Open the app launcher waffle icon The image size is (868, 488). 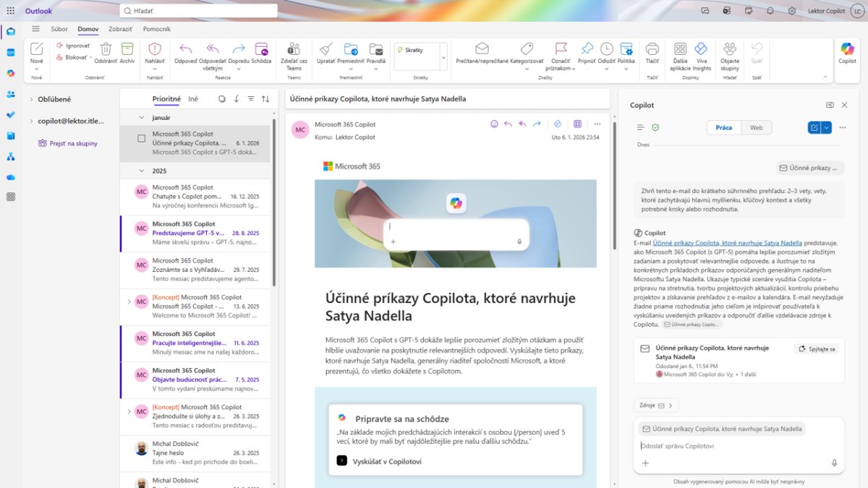point(10,11)
